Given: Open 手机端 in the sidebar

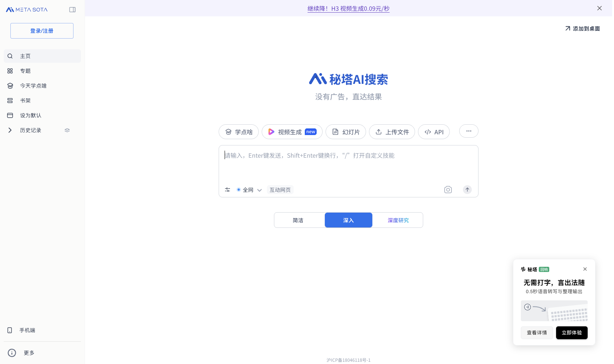Looking at the screenshot, I should point(42,330).
